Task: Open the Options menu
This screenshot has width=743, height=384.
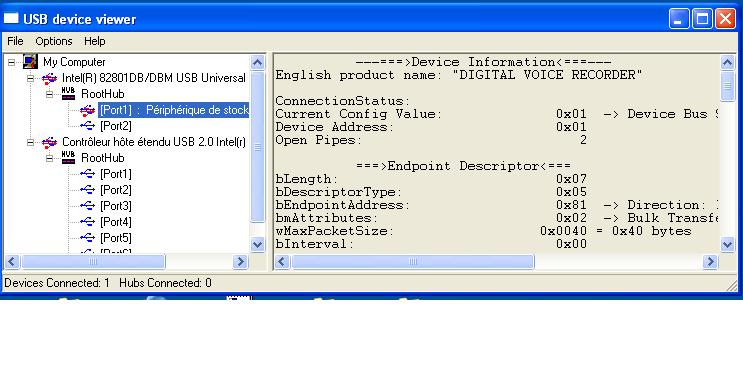Action: pyautogui.click(x=54, y=41)
